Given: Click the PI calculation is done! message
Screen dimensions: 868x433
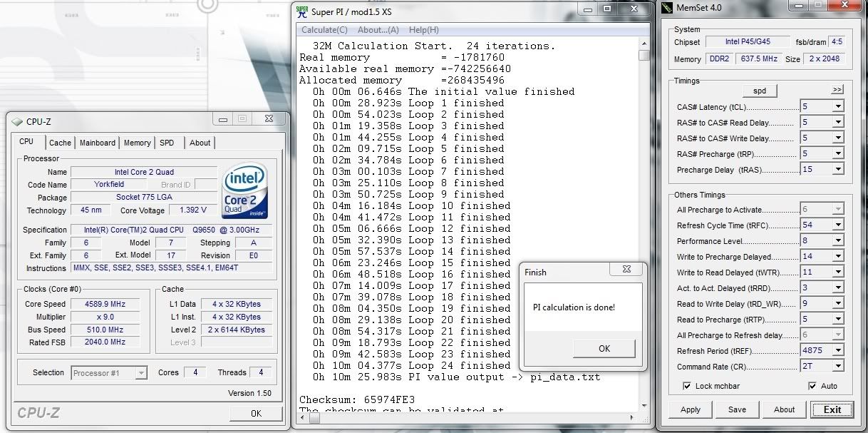Looking at the screenshot, I should click(574, 307).
